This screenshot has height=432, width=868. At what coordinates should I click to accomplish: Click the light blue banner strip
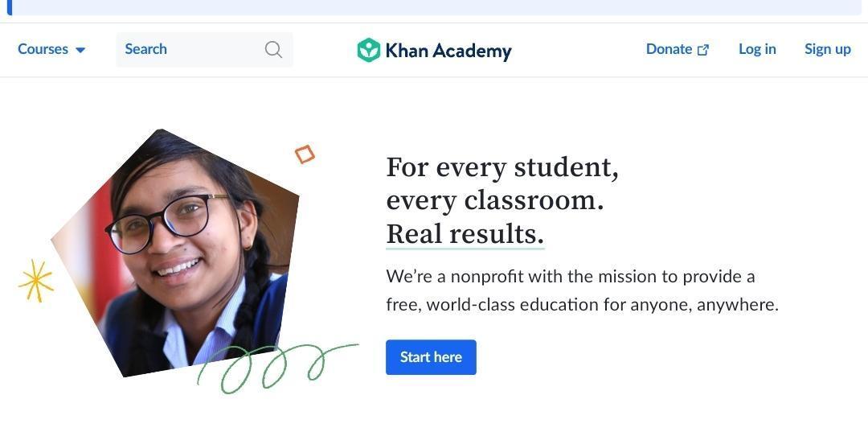click(x=434, y=7)
